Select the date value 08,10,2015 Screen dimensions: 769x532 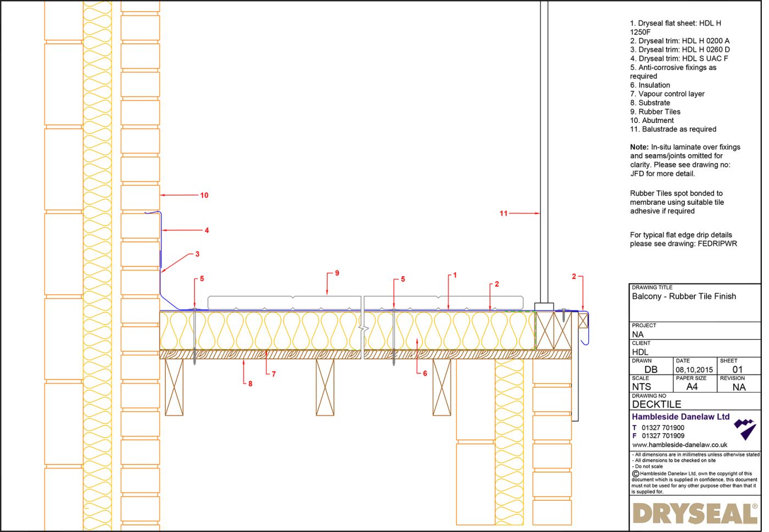click(694, 370)
